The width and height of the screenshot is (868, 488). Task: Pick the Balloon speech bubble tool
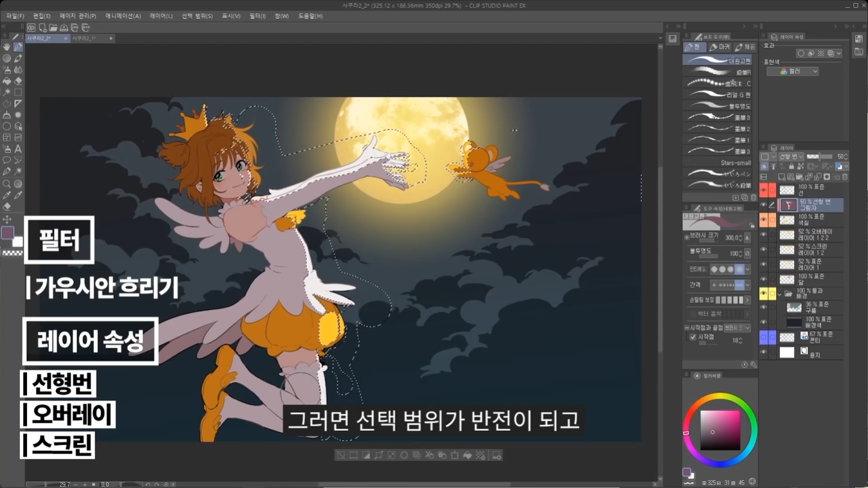[6, 160]
